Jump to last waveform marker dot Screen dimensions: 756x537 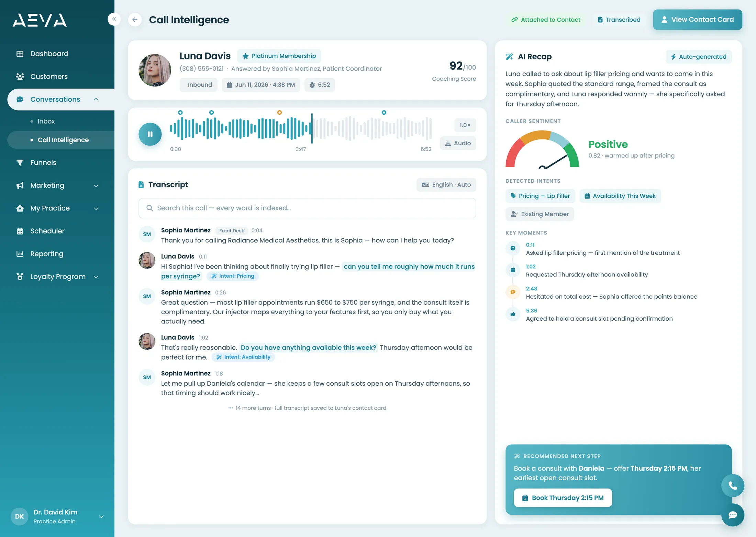coord(384,113)
